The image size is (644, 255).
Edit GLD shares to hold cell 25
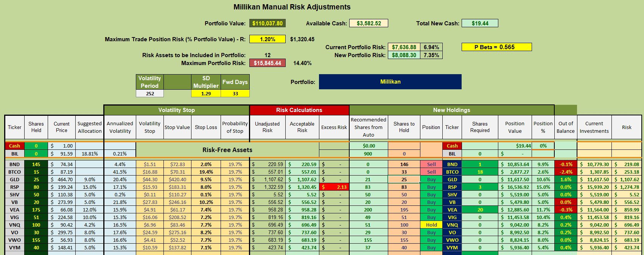tap(404, 179)
